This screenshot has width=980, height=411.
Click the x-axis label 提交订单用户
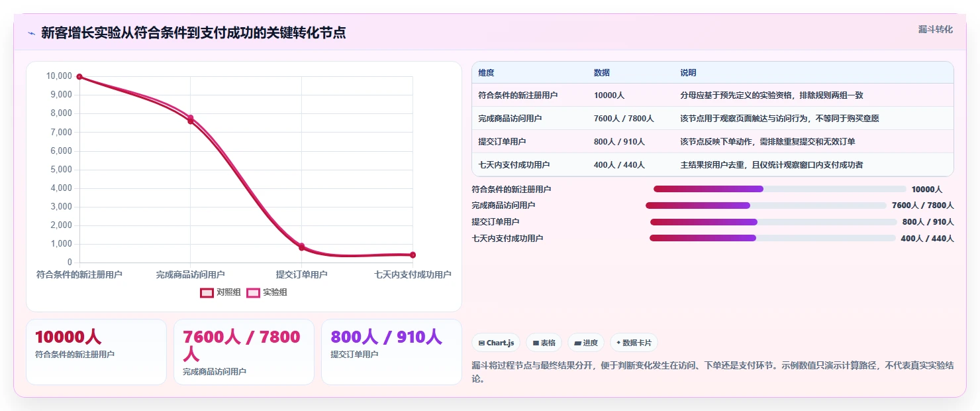coord(301,274)
